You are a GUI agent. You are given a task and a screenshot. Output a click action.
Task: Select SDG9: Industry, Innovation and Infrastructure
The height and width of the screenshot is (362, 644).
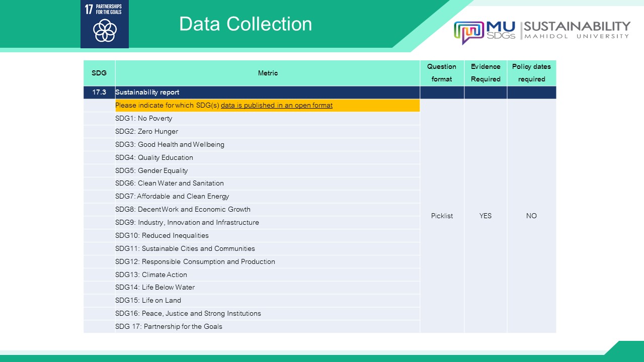[x=187, y=223]
